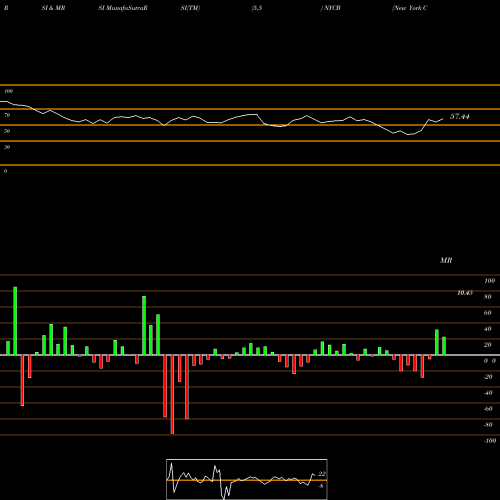The width and height of the screenshot is (500, 500).
Task: Click the ') NYCB' ticker label
Action: click(x=331, y=8)
